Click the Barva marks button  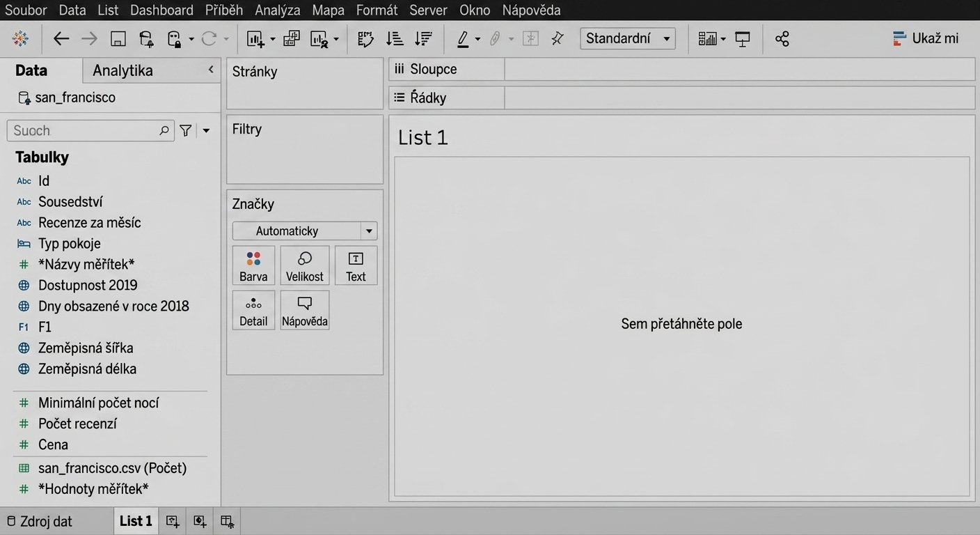coord(253,265)
